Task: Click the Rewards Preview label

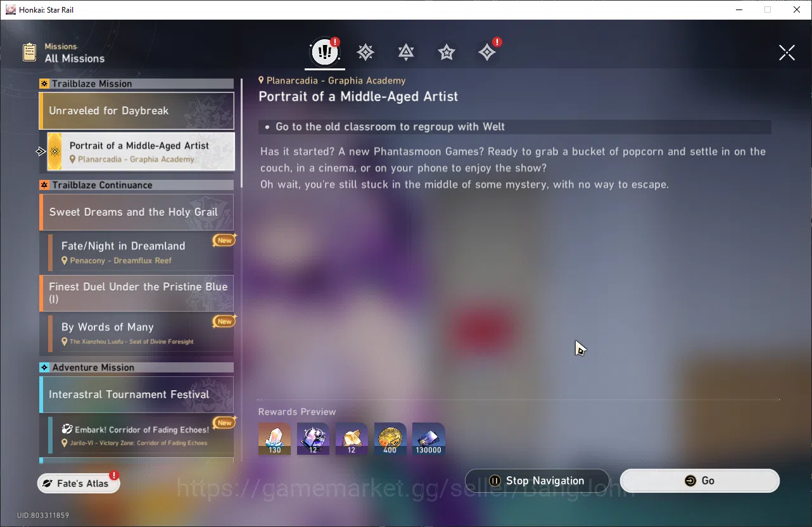Action: [297, 412]
